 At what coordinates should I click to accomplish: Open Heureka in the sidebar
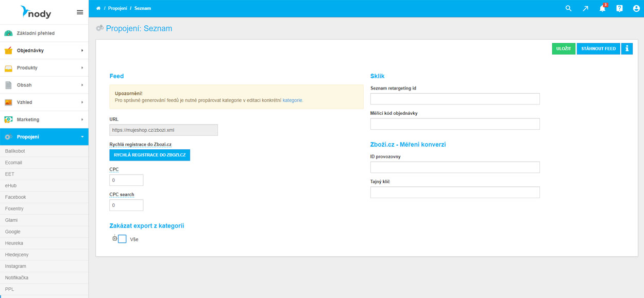pyautogui.click(x=14, y=243)
